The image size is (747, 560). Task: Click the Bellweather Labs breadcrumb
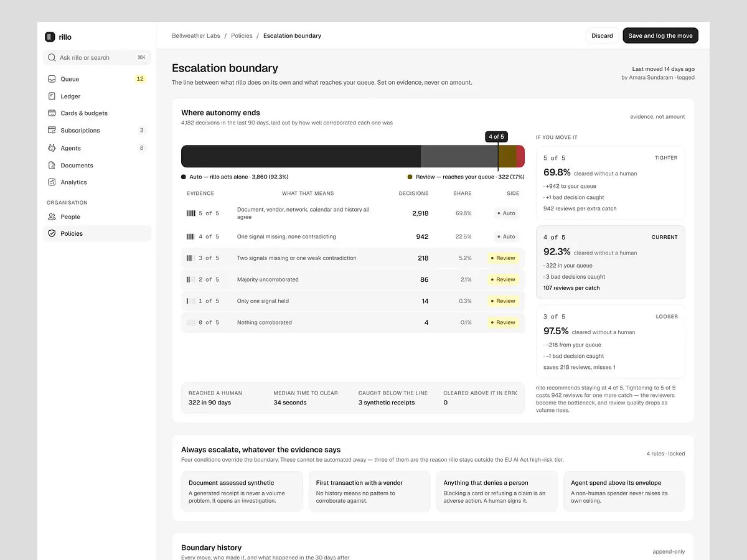point(195,36)
